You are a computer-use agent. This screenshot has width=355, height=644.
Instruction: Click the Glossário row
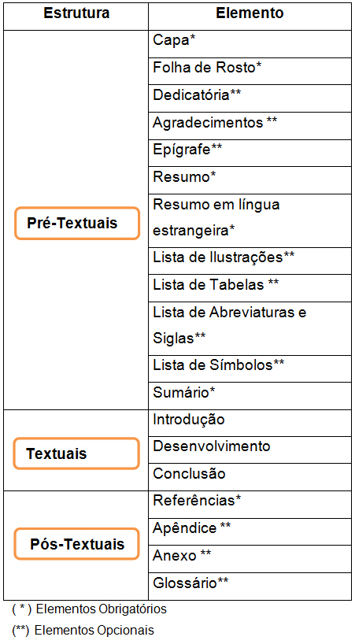pyautogui.click(x=250, y=587)
